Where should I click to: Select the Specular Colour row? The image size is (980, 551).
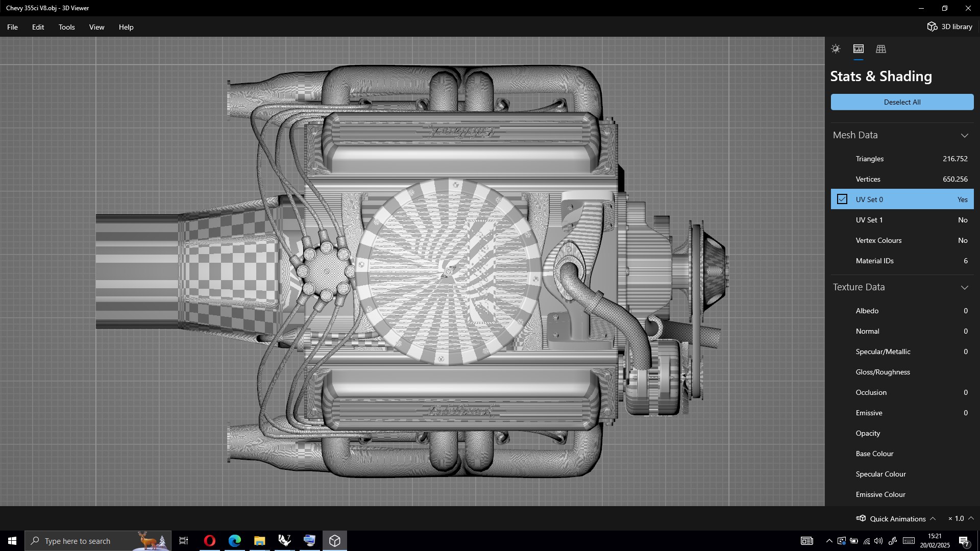click(902, 474)
